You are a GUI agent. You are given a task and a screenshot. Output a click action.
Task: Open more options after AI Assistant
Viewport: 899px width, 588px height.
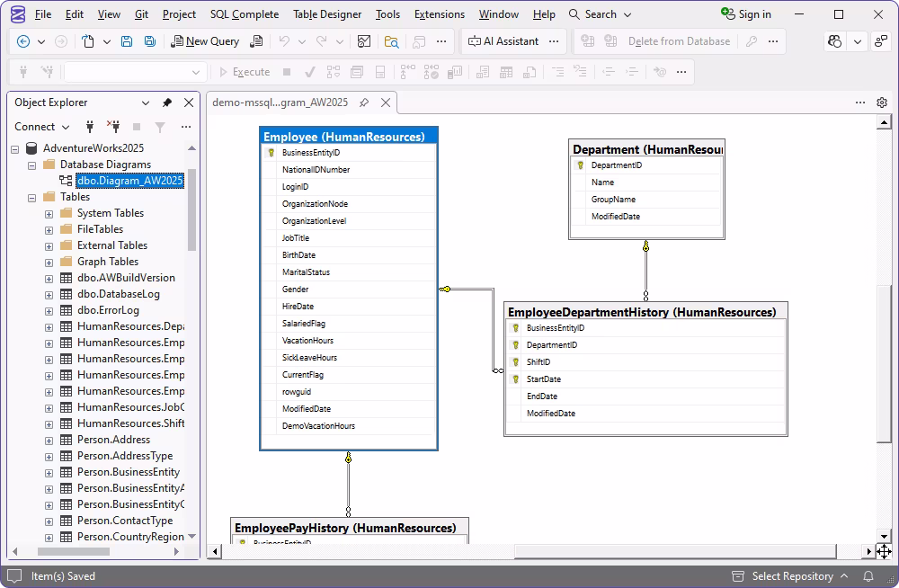pos(554,41)
